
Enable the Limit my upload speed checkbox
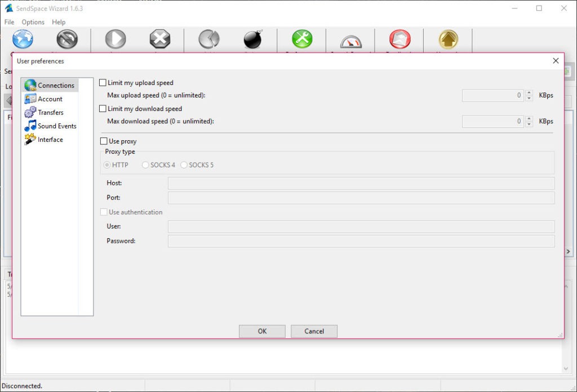(103, 83)
